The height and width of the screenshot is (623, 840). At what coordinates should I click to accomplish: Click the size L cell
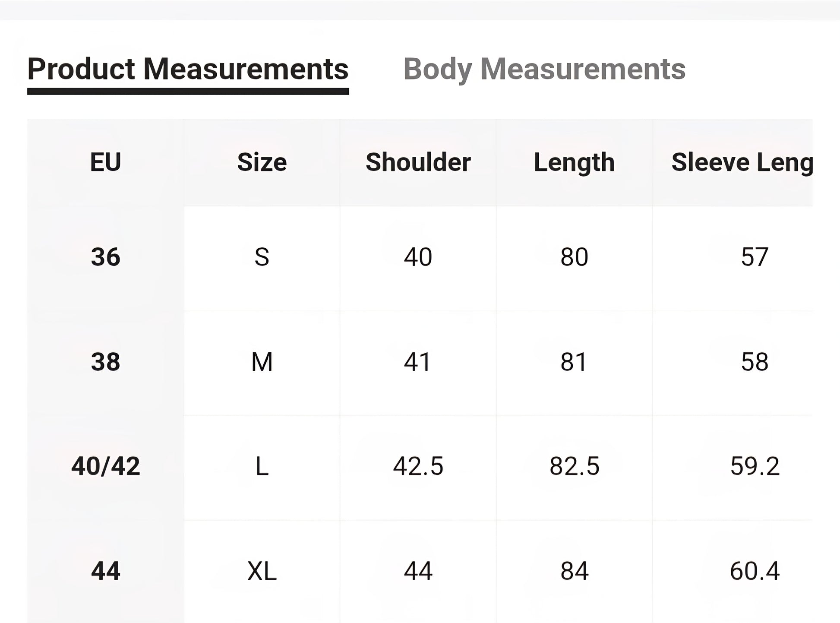[x=262, y=466]
